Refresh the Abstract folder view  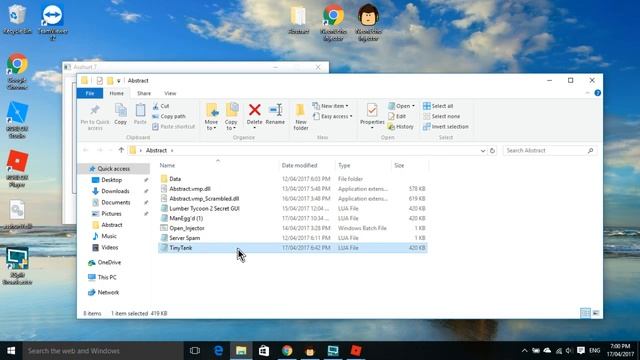click(492, 151)
